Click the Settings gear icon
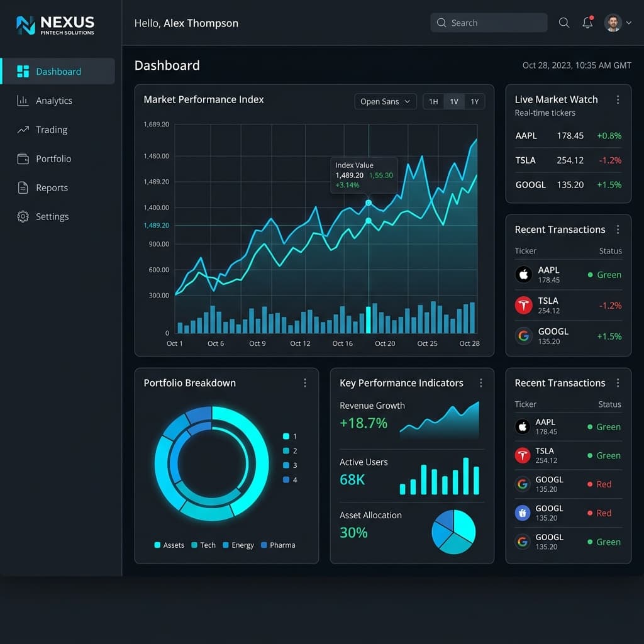Image resolution: width=644 pixels, height=644 pixels. pos(23,216)
